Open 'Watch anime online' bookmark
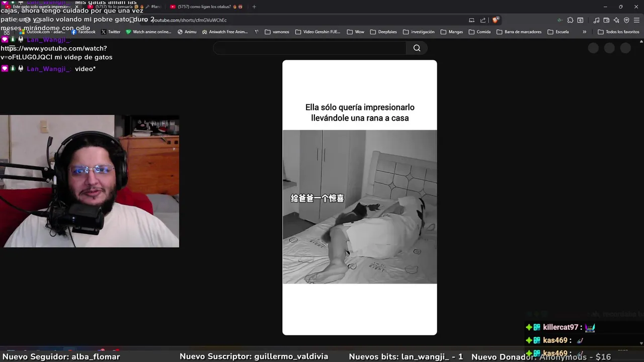This screenshot has width=644, height=362. tap(148, 32)
